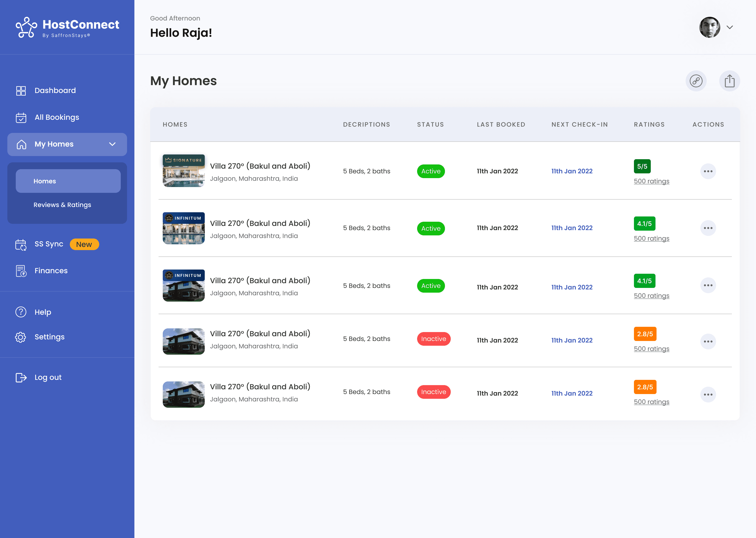Open the Settings gear icon
756x538 pixels.
tap(21, 337)
